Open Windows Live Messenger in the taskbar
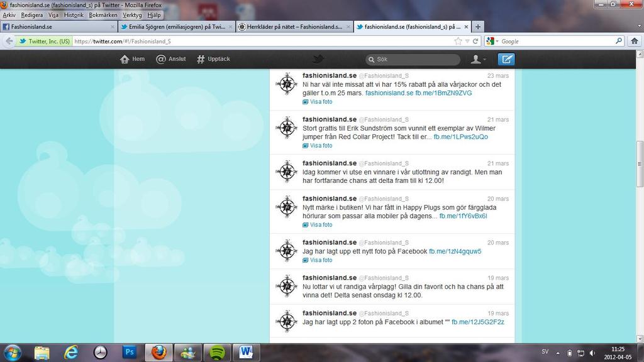Screen dimensions: 644x362 click(187, 352)
